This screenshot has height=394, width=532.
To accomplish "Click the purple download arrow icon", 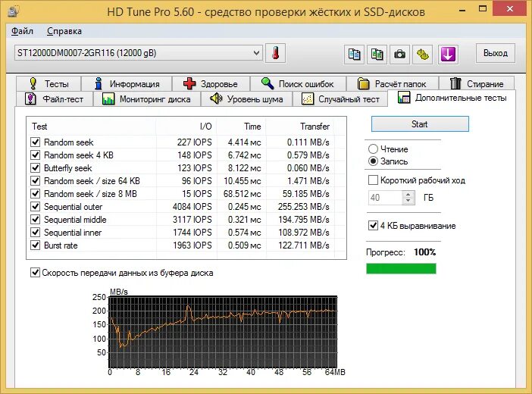I will [448, 54].
